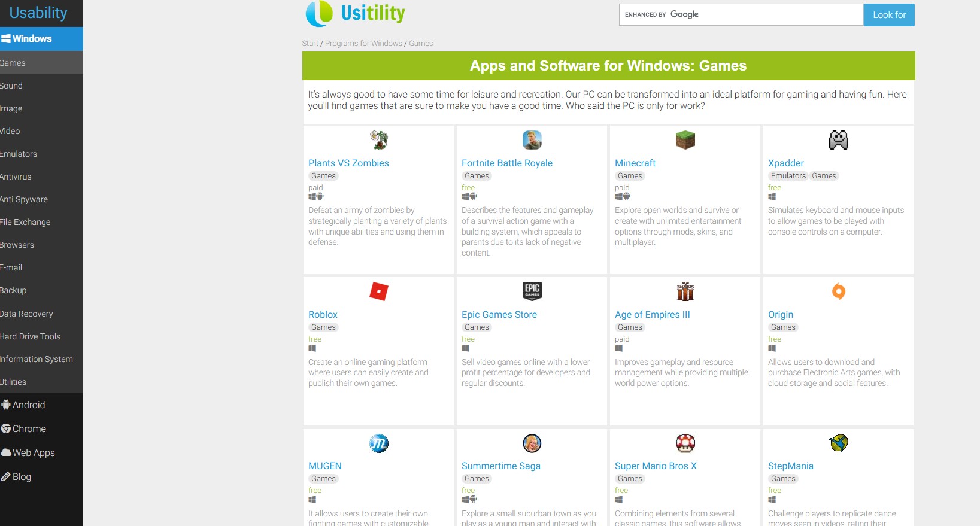Click Programs for Windows breadcrumb link

[363, 44]
